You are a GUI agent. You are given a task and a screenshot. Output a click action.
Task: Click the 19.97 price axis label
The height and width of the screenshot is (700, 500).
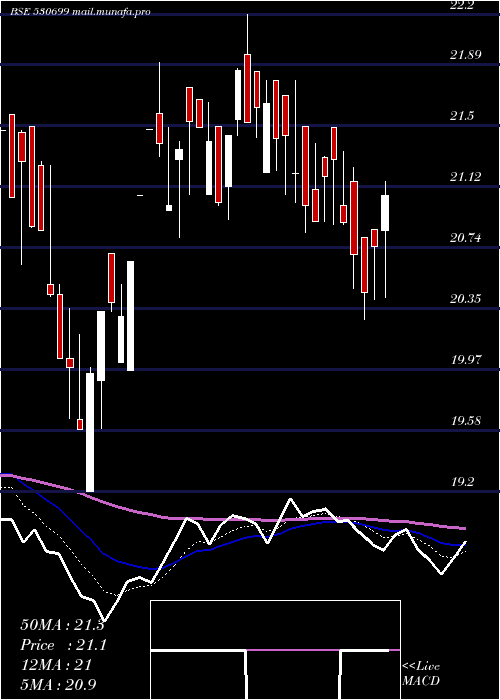point(465,360)
